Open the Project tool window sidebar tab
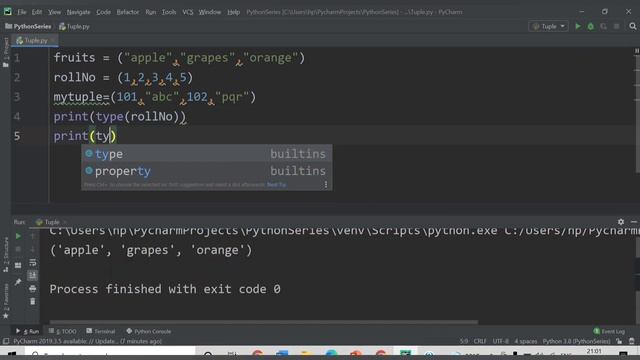 click(x=5, y=52)
